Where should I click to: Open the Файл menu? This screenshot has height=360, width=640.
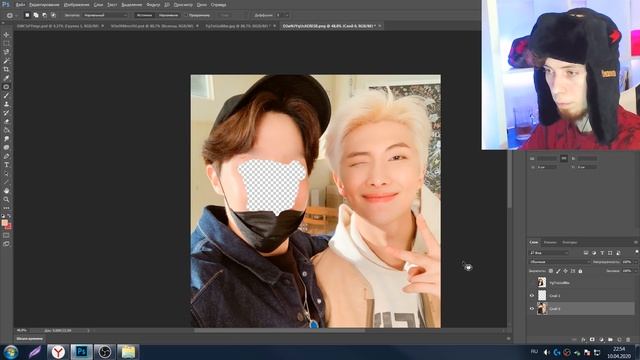tap(20, 5)
